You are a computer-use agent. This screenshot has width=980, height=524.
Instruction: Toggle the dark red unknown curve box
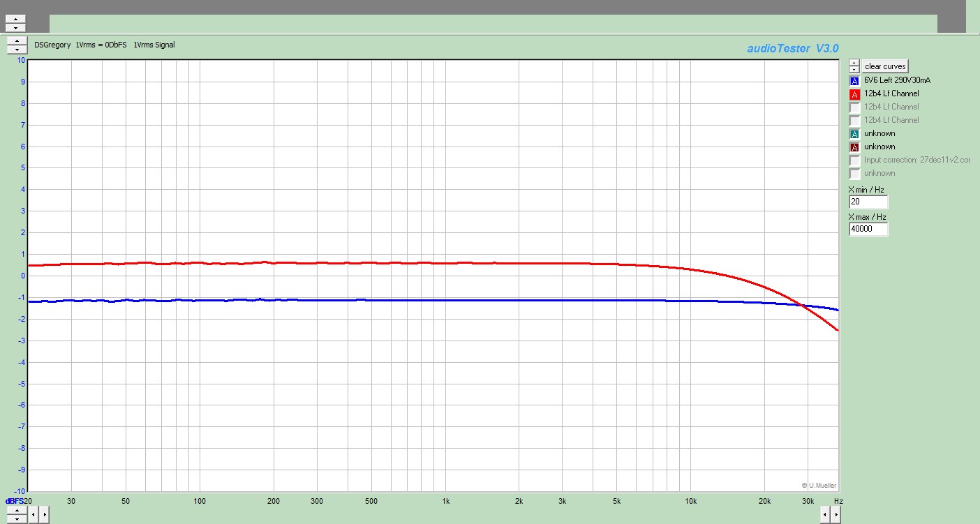click(854, 147)
